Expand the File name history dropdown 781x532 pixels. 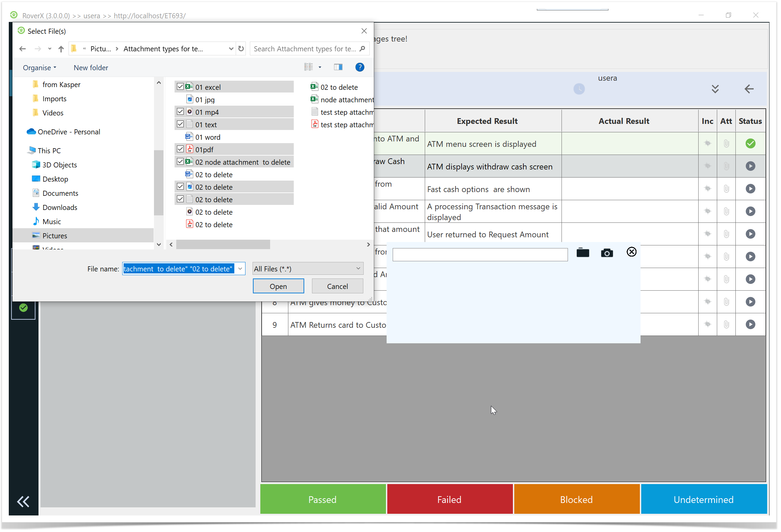240,269
